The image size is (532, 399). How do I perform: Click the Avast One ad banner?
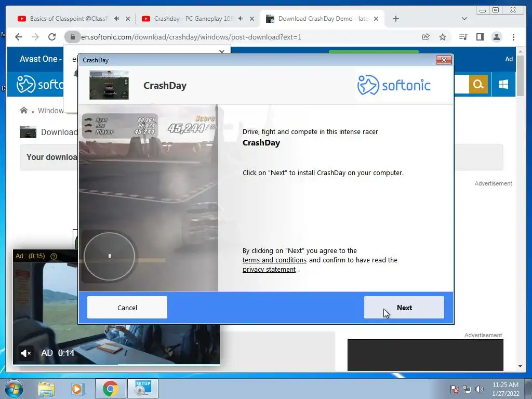[41, 59]
